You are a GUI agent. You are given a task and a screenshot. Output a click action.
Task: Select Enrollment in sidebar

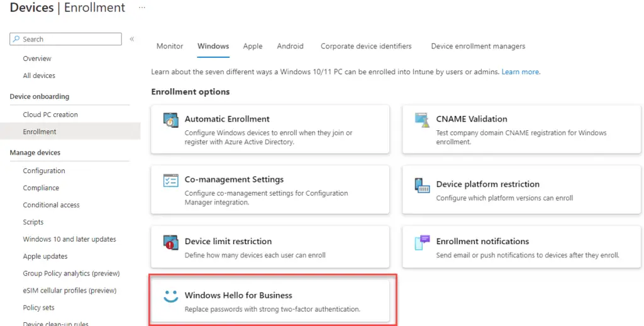(x=70, y=132)
